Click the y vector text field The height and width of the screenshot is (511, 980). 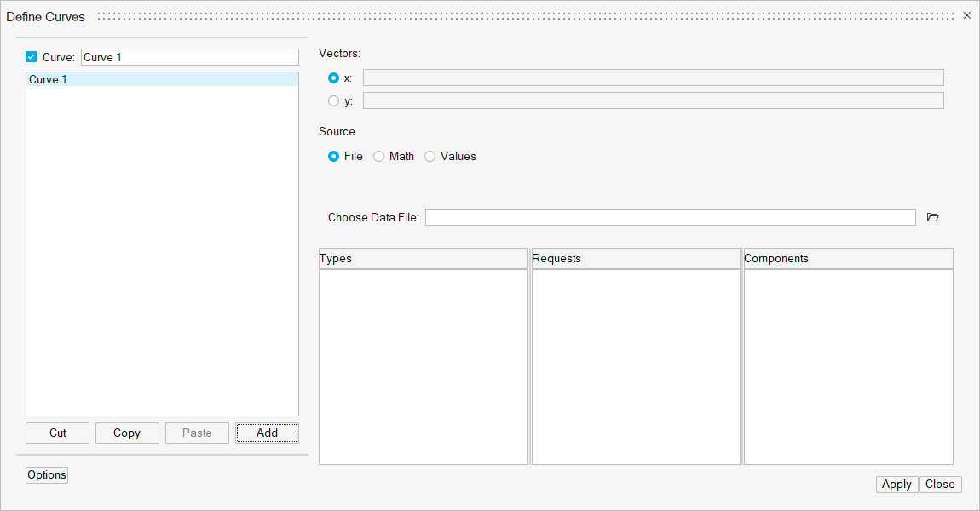(653, 101)
